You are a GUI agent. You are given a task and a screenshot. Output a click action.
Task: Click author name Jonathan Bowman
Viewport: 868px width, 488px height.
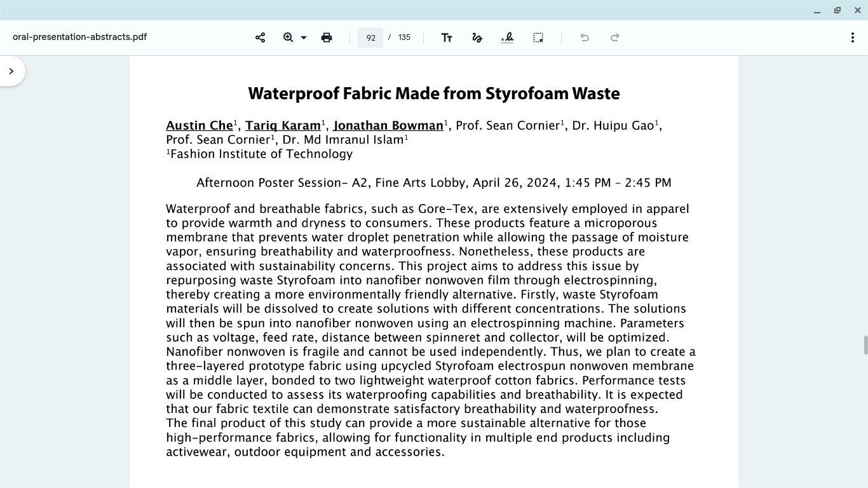[388, 125]
